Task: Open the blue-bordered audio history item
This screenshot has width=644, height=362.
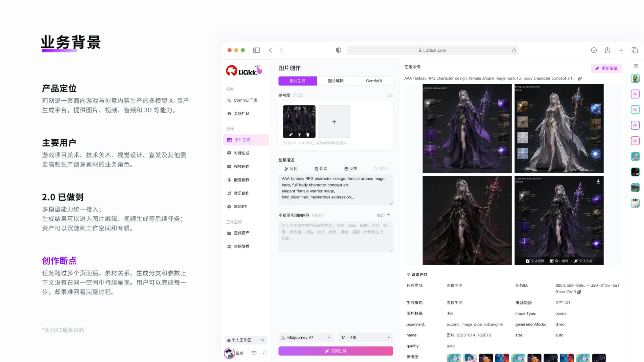Action: 635,125
